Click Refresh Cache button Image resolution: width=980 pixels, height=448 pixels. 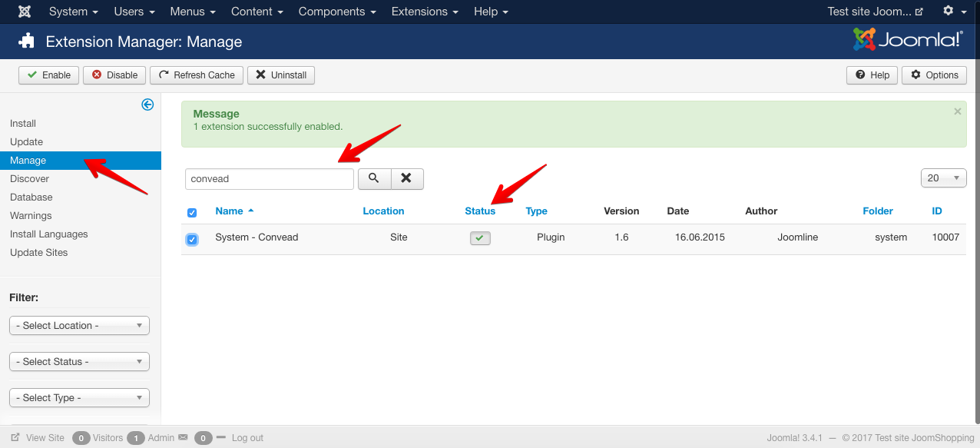(x=197, y=75)
